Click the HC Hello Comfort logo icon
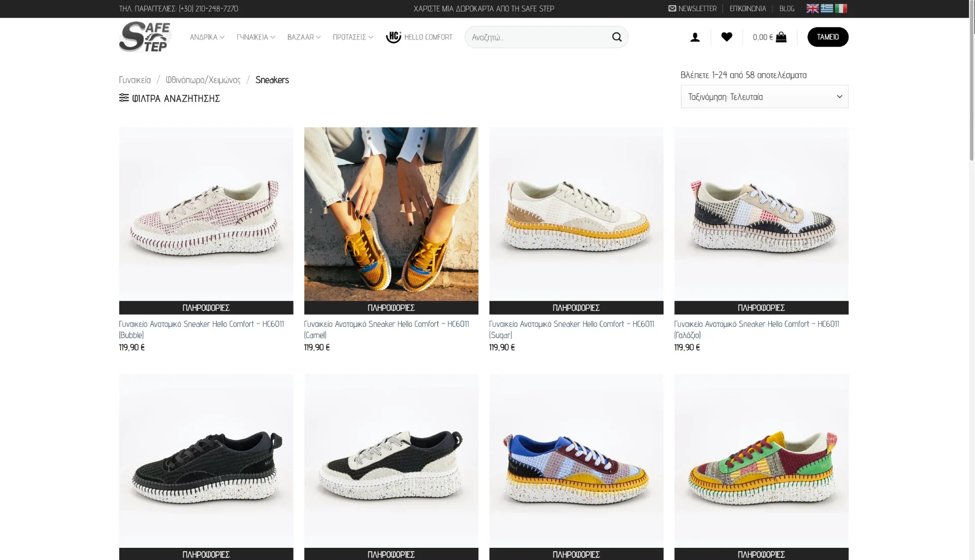The width and height of the screenshot is (975, 560). point(393,37)
